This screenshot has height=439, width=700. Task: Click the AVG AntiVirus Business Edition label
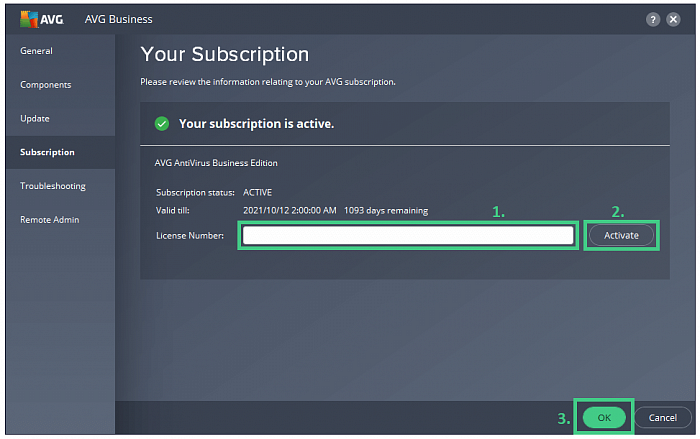point(217,163)
